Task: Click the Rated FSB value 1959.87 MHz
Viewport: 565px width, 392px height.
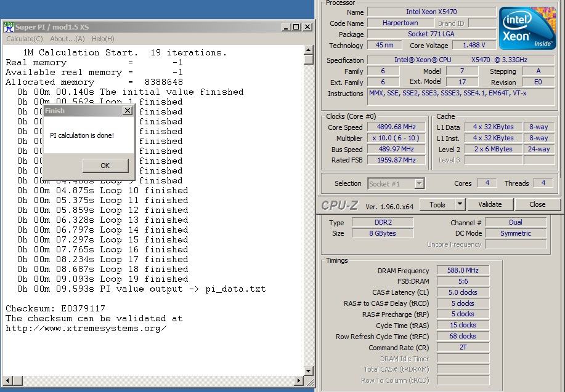Action: (396, 160)
